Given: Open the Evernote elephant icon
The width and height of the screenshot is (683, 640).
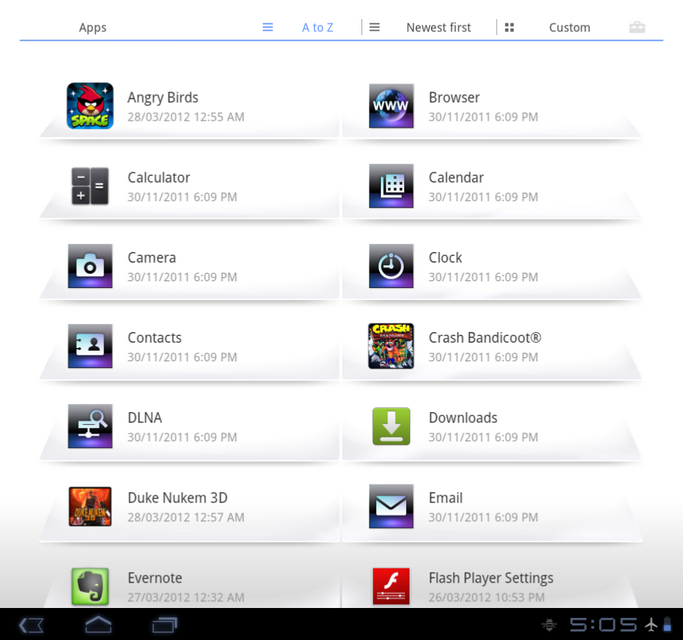Looking at the screenshot, I should click(90, 586).
